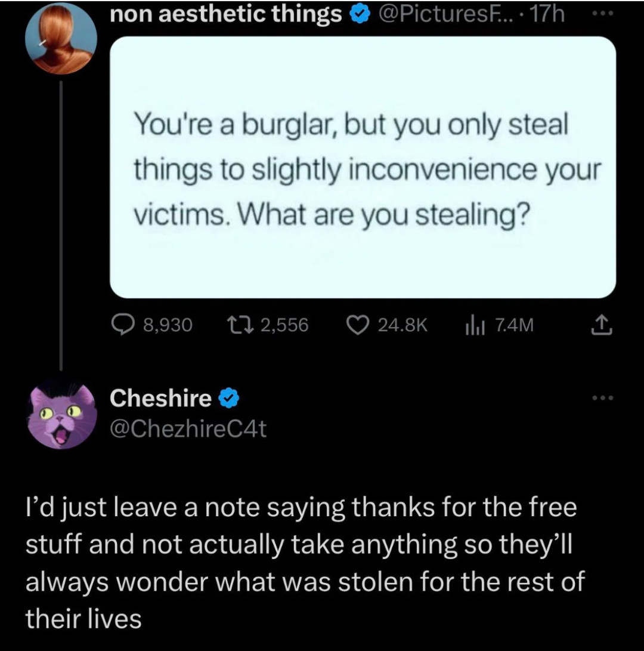Toggle like on the burglar prompt tweet
644x651 pixels.
(x=358, y=324)
